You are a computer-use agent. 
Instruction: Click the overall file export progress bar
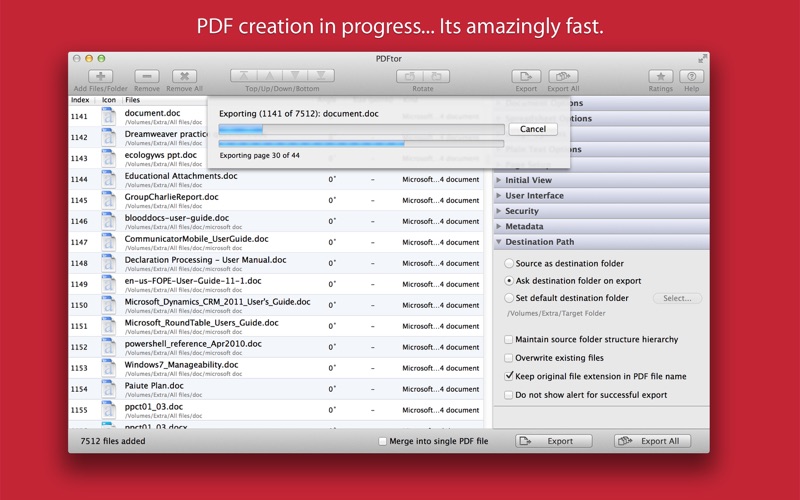[361, 130]
